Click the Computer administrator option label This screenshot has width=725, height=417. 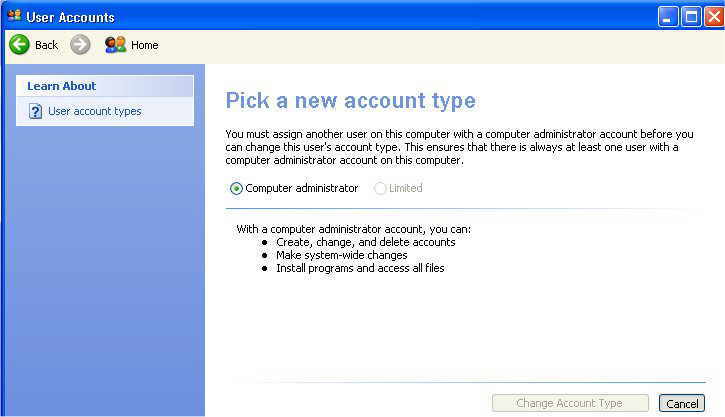(x=301, y=188)
